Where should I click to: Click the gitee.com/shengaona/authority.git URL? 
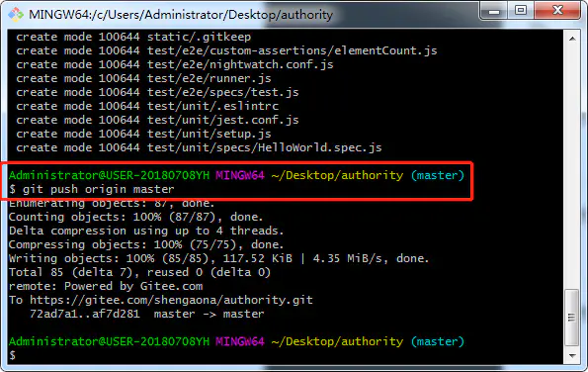pyautogui.click(x=171, y=301)
